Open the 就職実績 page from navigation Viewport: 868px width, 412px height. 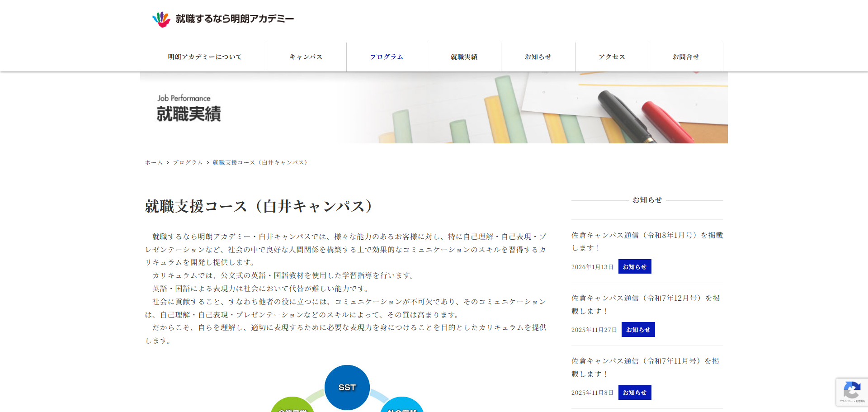464,57
